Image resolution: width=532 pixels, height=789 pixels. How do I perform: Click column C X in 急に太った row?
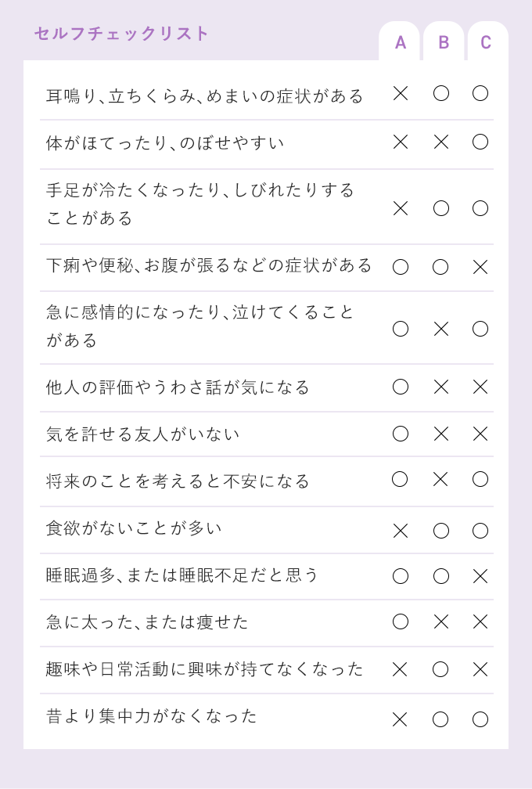[480, 622]
